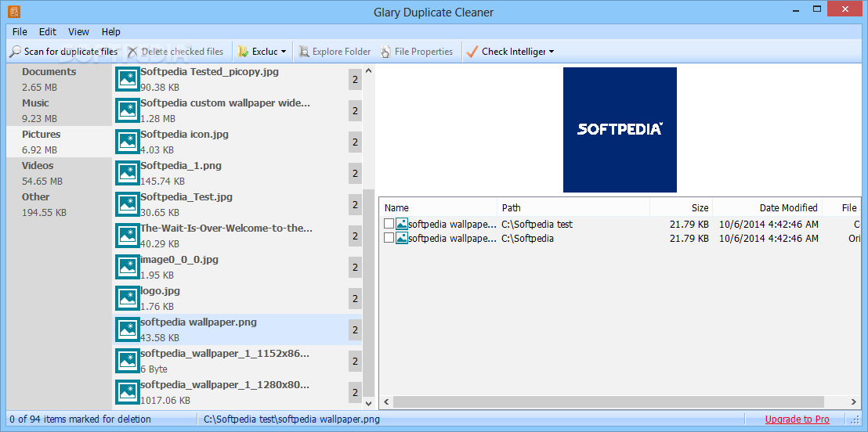This screenshot has height=432, width=868.
Task: Click image icon of softpedia_wallpaper_1_1280x80 entry
Action: (x=128, y=392)
